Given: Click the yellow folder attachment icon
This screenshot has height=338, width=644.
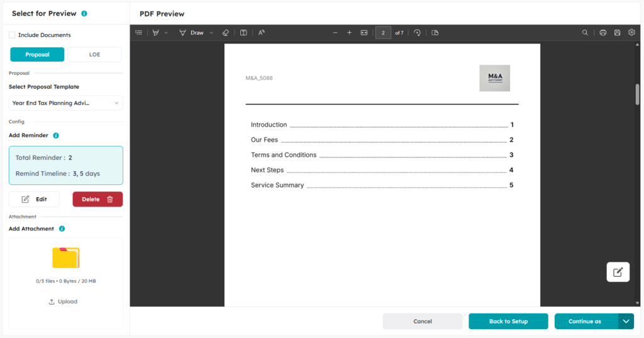Looking at the screenshot, I should coord(65,258).
